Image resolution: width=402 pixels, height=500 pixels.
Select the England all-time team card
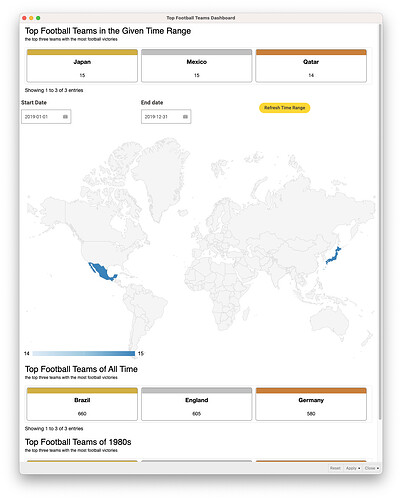196,404
